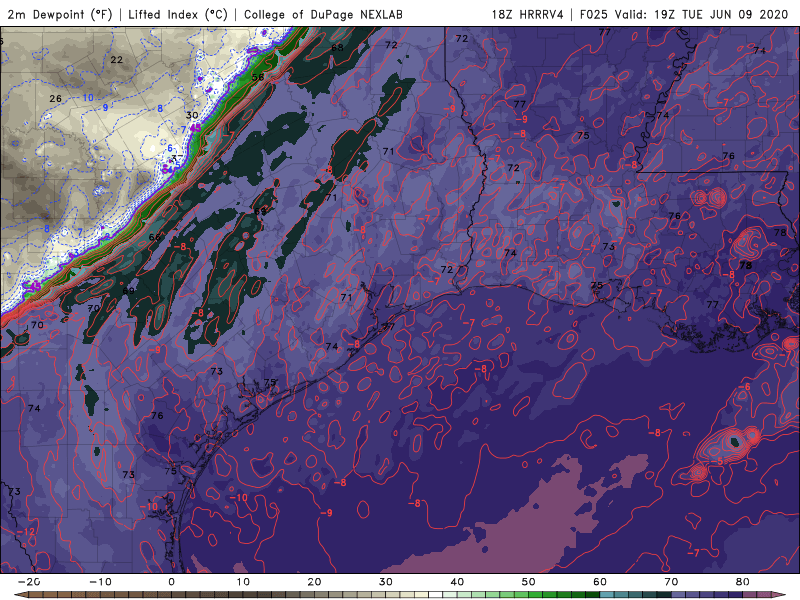Click the "2m Dewpoint (°F)" title text

point(60,14)
